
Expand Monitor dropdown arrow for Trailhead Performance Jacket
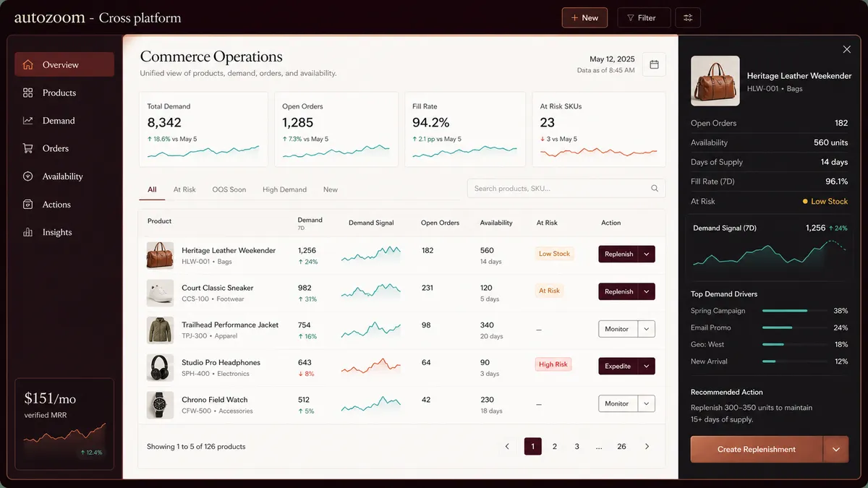click(x=647, y=329)
